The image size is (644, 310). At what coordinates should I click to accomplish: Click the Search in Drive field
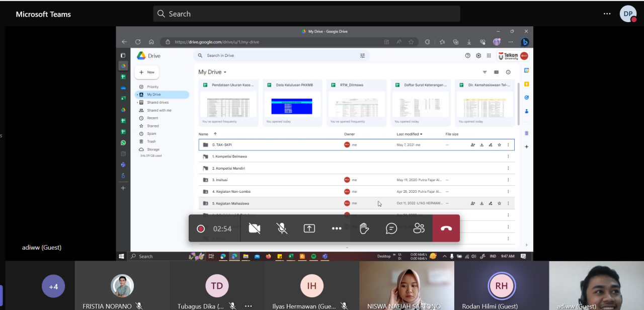click(281, 55)
